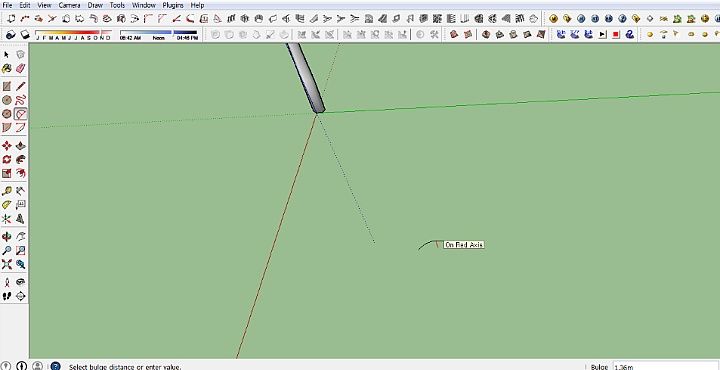Screen dimensions: 720x370
Task: Select the arrow Select tool
Action: (x=6, y=55)
